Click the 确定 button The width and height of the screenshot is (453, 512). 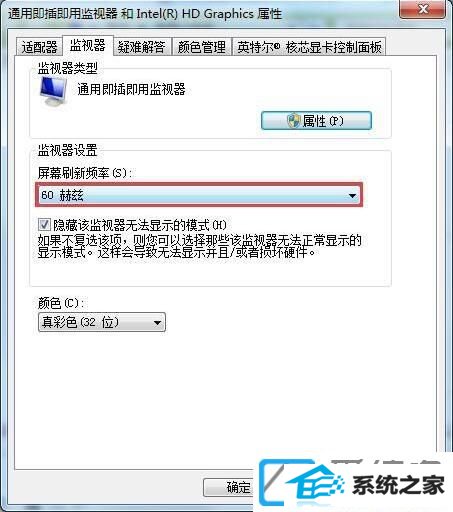230,487
